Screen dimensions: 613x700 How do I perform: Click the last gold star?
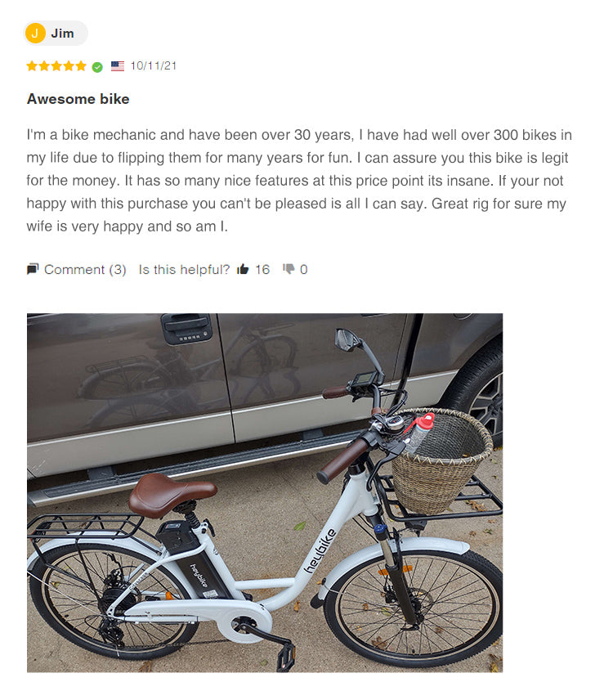click(x=81, y=66)
